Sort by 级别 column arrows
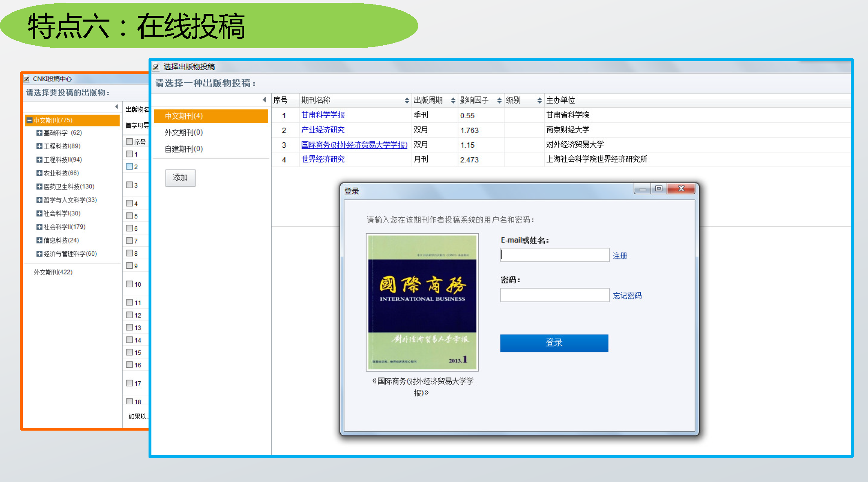The width and height of the screenshot is (868, 482). click(539, 100)
